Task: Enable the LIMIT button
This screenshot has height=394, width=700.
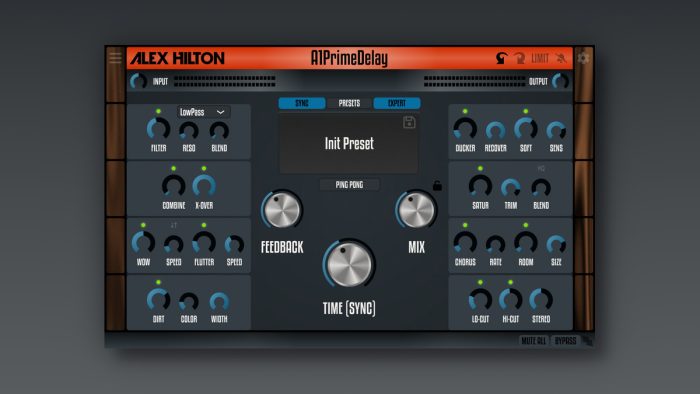Action: pos(540,58)
